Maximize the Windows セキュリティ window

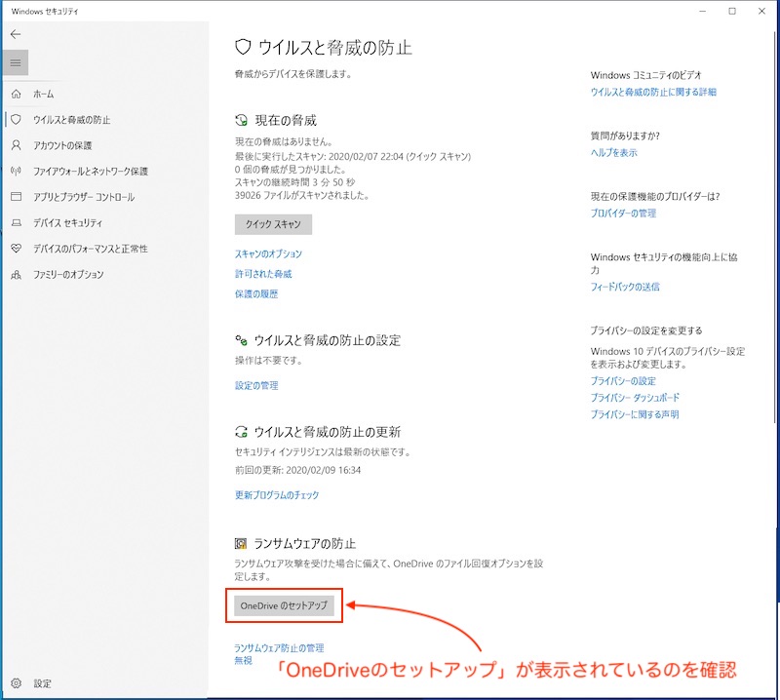coord(732,11)
